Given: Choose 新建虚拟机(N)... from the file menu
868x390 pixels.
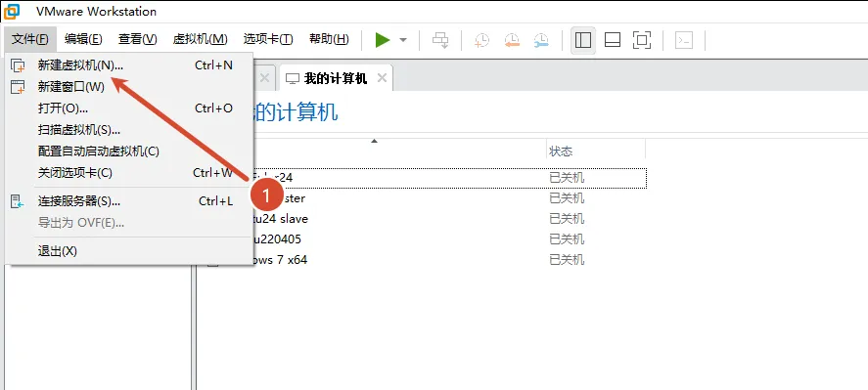Looking at the screenshot, I should click(x=129, y=65).
